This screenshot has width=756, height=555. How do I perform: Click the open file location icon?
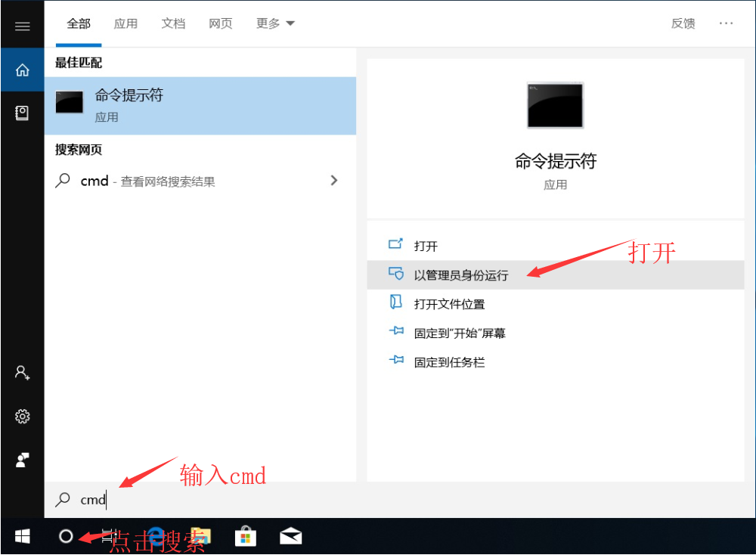click(x=396, y=302)
